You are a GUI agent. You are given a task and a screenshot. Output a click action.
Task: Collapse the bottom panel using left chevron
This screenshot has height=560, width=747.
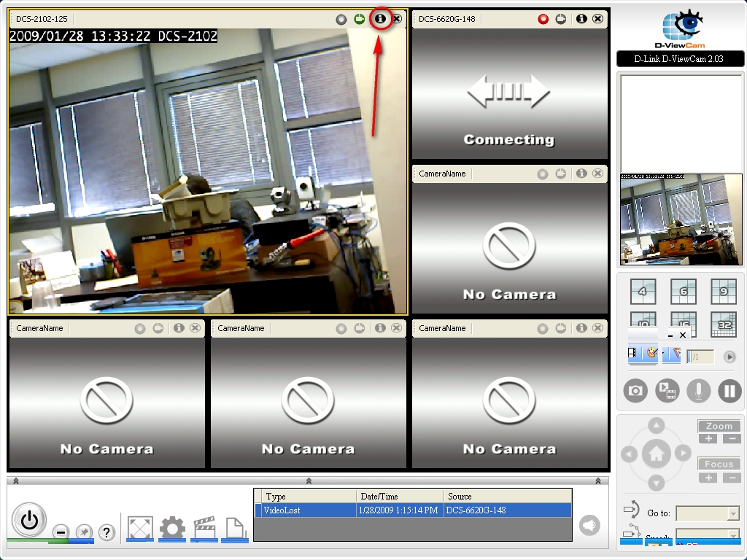16,481
